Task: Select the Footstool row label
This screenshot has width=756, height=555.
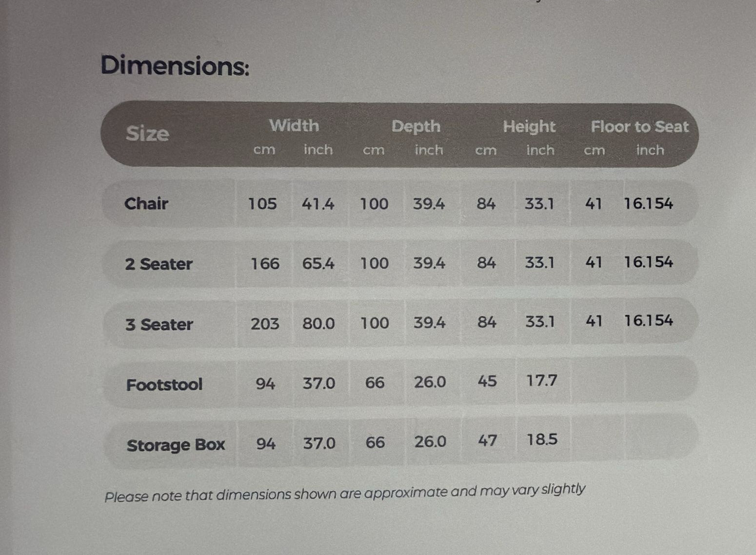Action: 164,385
